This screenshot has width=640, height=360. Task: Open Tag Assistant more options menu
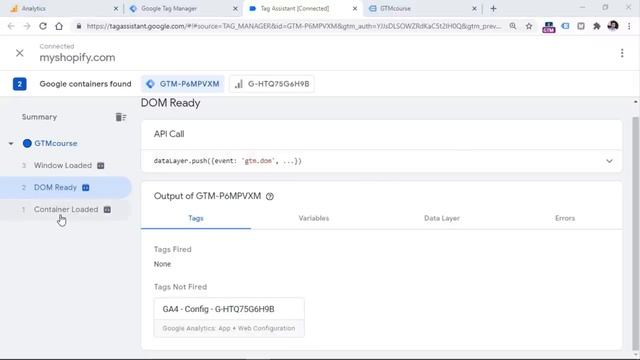(622, 53)
